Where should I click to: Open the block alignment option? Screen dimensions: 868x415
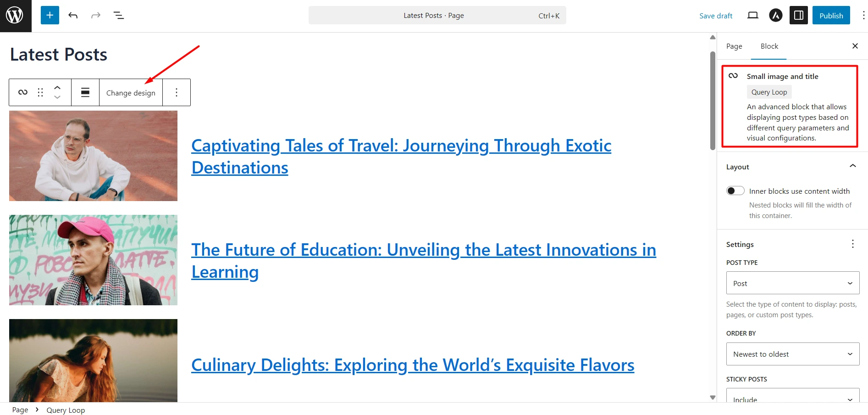[x=85, y=92]
